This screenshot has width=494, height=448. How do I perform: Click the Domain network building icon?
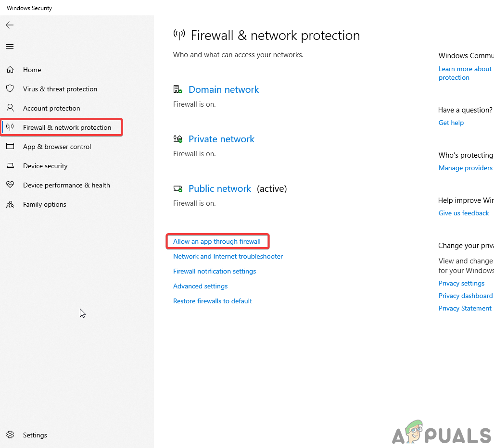pyautogui.click(x=177, y=89)
